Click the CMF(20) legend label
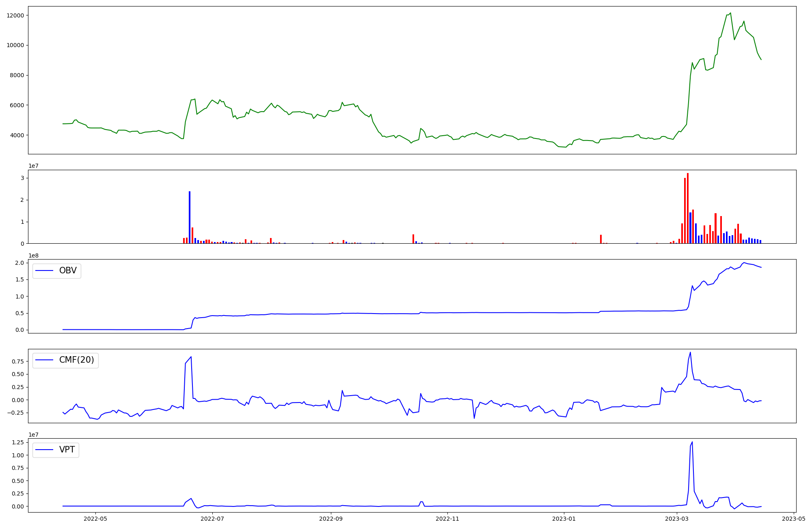Viewport: 812px width, 528px height. click(76, 360)
